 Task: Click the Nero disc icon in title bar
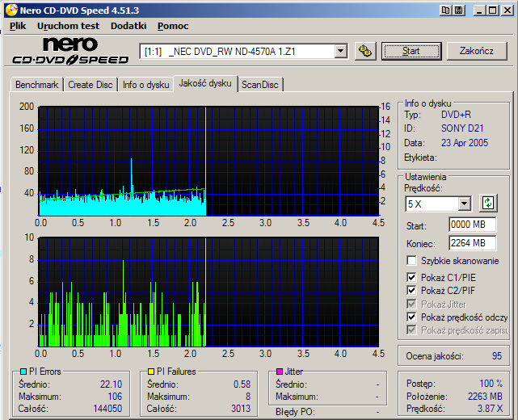click(x=11, y=10)
